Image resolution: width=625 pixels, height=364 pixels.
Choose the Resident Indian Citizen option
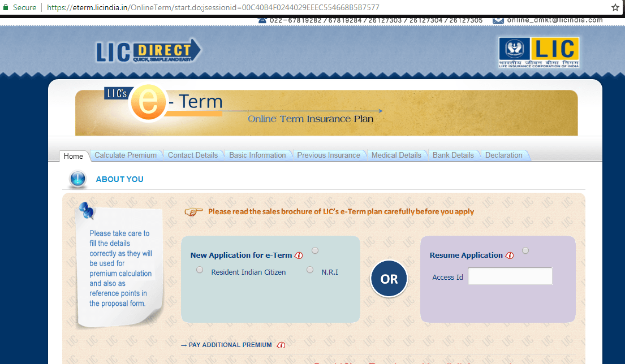pos(200,270)
